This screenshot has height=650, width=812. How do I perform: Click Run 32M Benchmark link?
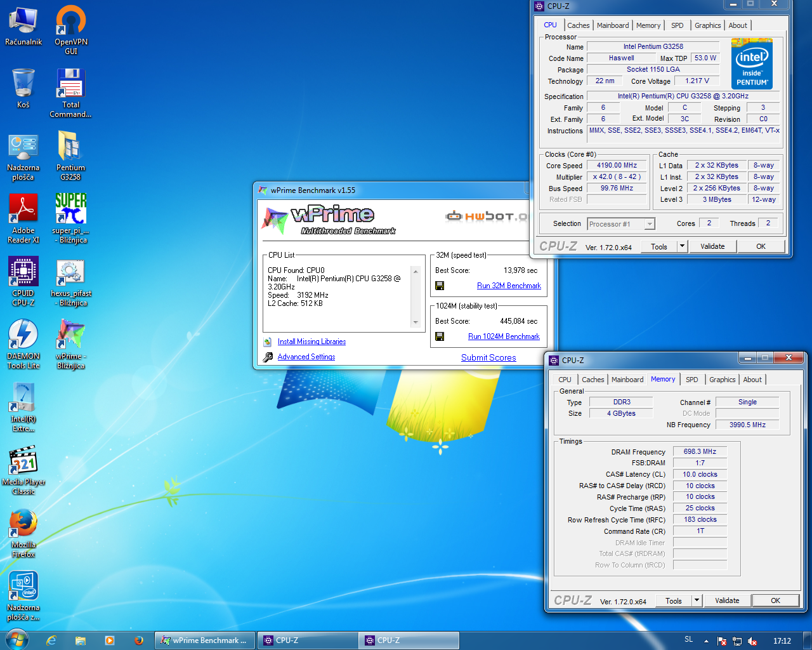click(x=509, y=286)
